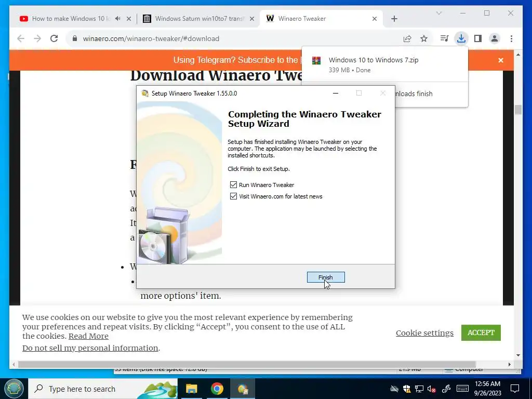532x399 pixels.
Task: Select the Winaero setup taskbar icon
Action: (x=243, y=389)
